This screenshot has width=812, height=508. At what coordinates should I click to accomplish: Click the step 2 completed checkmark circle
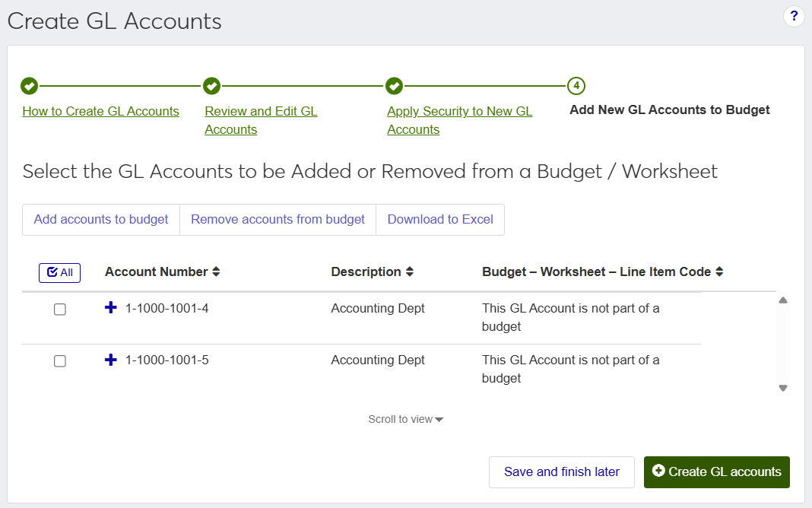pos(211,86)
